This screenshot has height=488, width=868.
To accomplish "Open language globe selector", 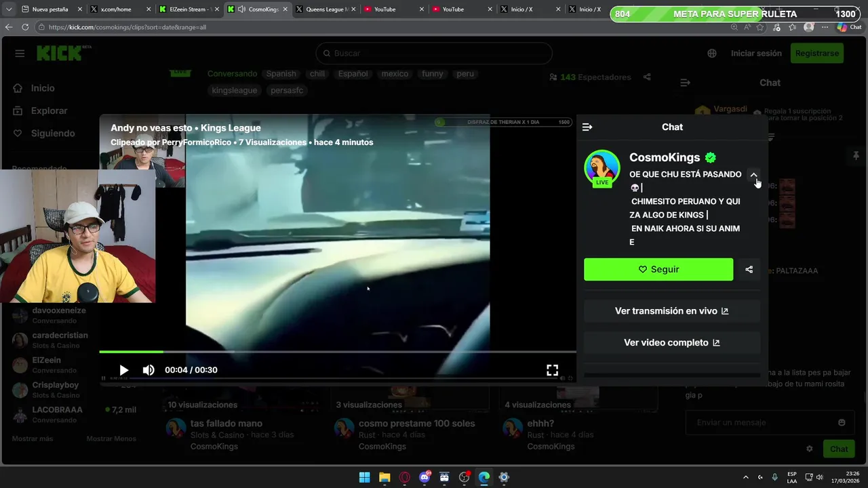I will click(x=712, y=54).
